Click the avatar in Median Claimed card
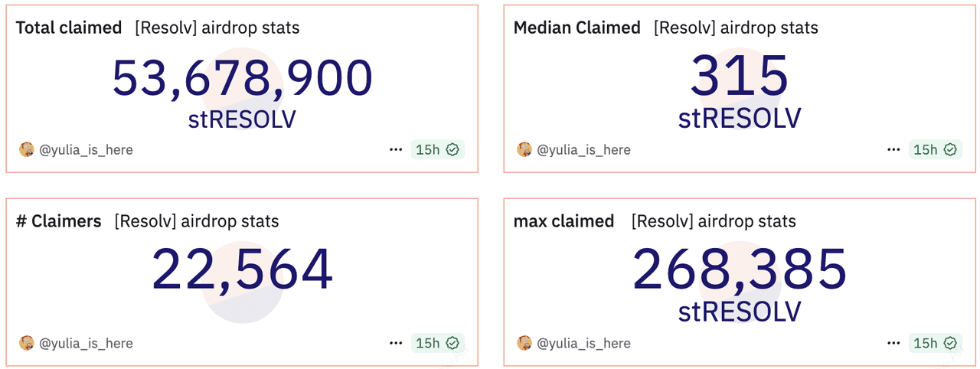 click(x=524, y=149)
